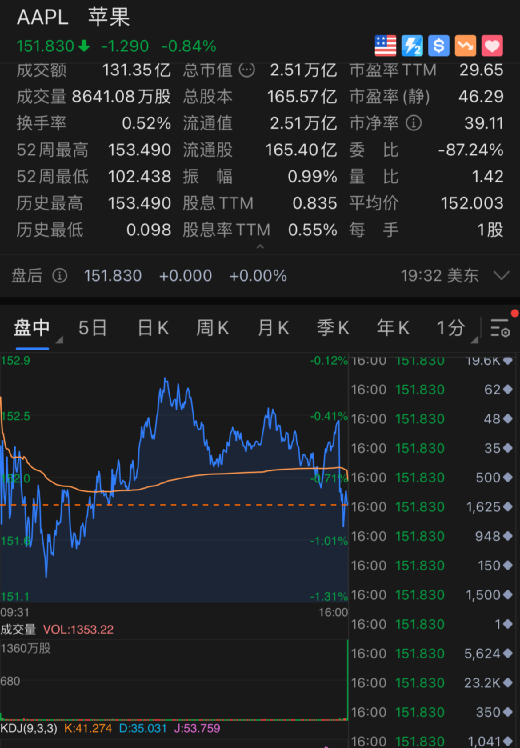Tap the US flag market icon
The width and height of the screenshot is (520, 748).
385,46
